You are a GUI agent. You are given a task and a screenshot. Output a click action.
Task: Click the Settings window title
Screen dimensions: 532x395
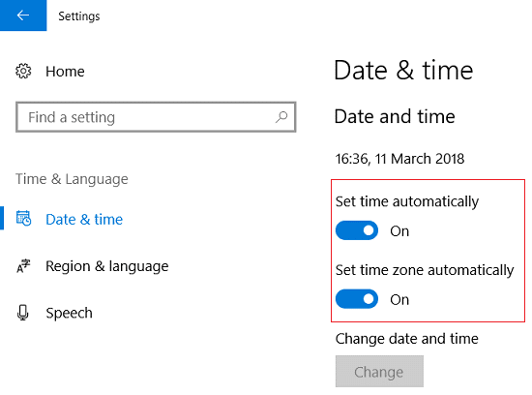pos(79,15)
